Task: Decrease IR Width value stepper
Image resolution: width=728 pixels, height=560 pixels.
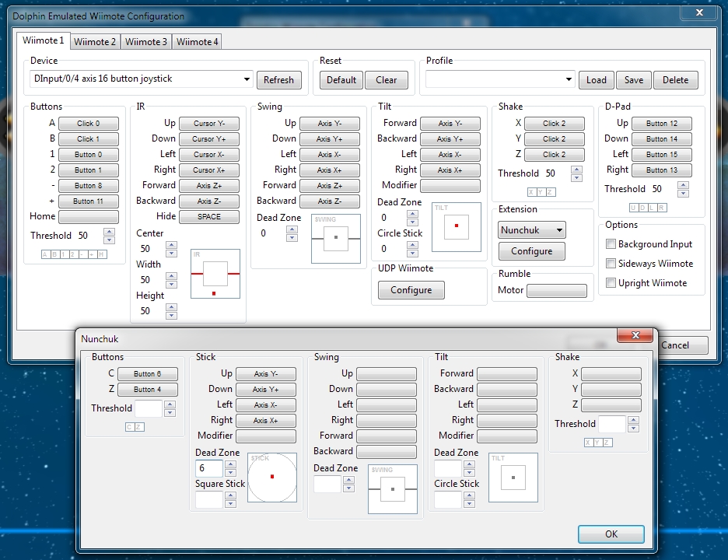Action: (171, 284)
